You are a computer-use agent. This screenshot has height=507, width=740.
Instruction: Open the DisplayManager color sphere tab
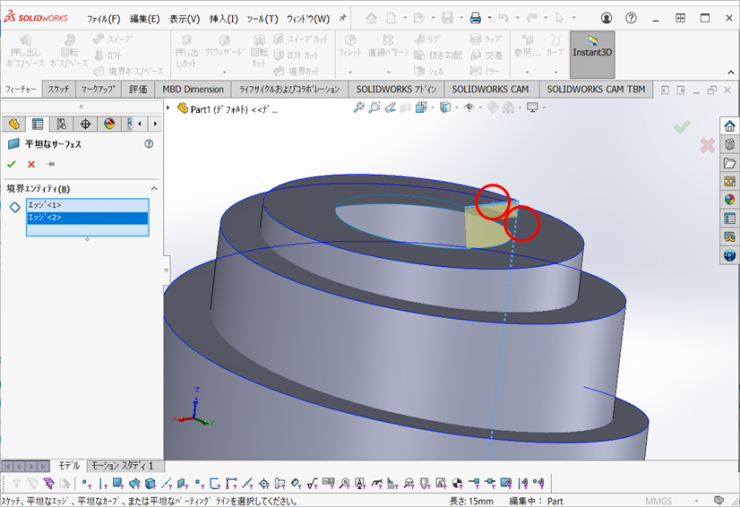coord(109,124)
